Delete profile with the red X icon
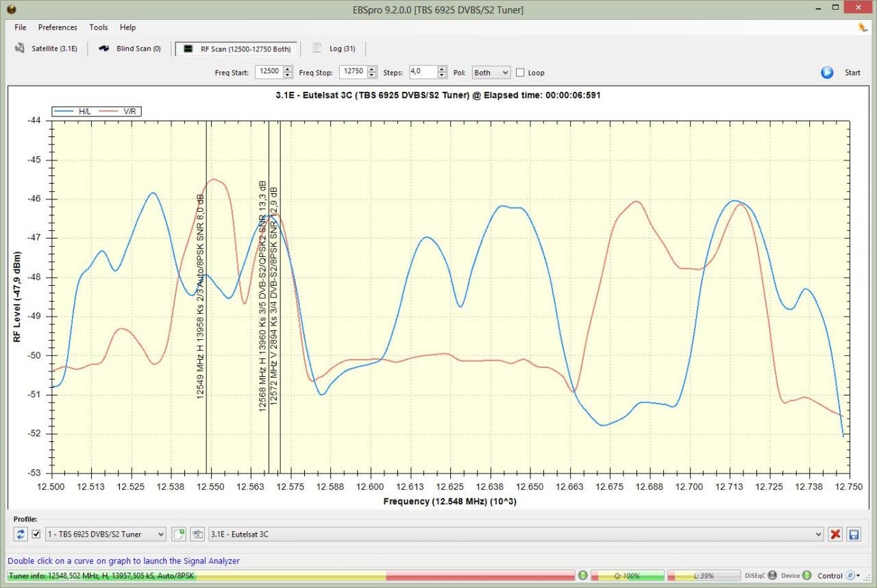877x588 pixels. pyautogui.click(x=835, y=534)
